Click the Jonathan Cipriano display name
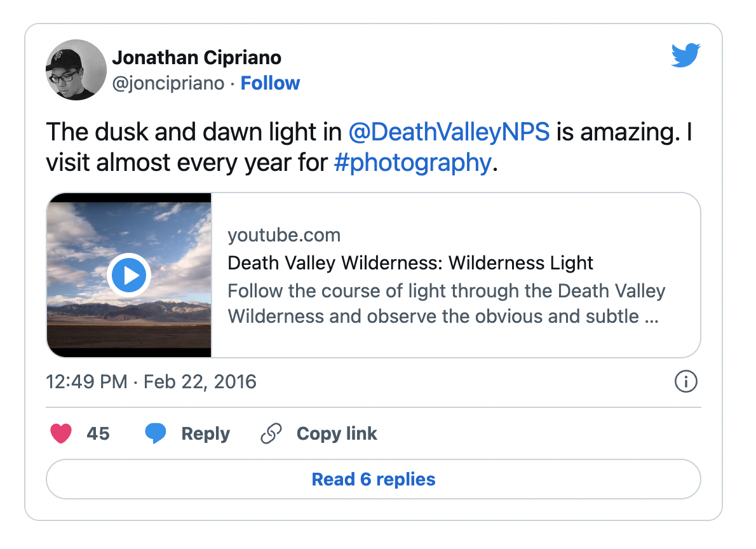 click(196, 58)
